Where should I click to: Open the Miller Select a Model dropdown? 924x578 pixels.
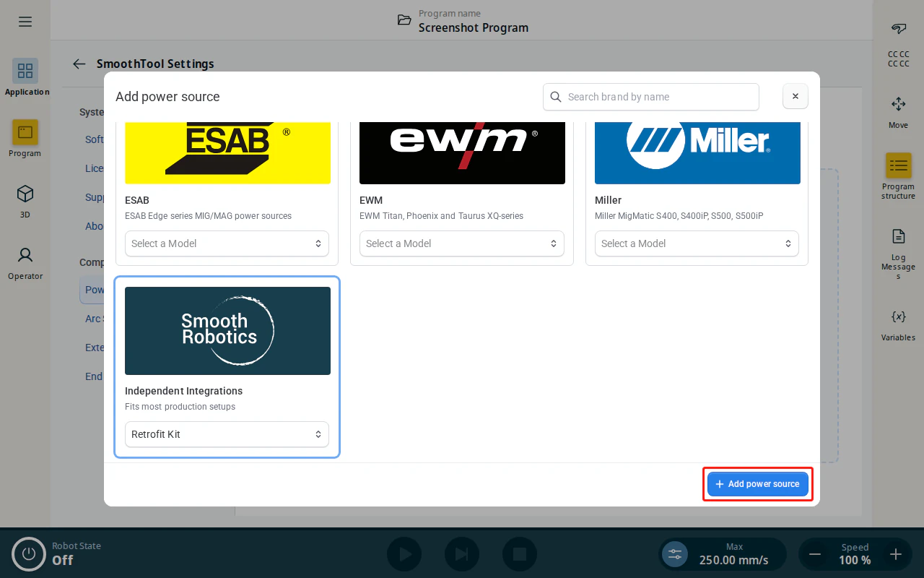pos(697,243)
